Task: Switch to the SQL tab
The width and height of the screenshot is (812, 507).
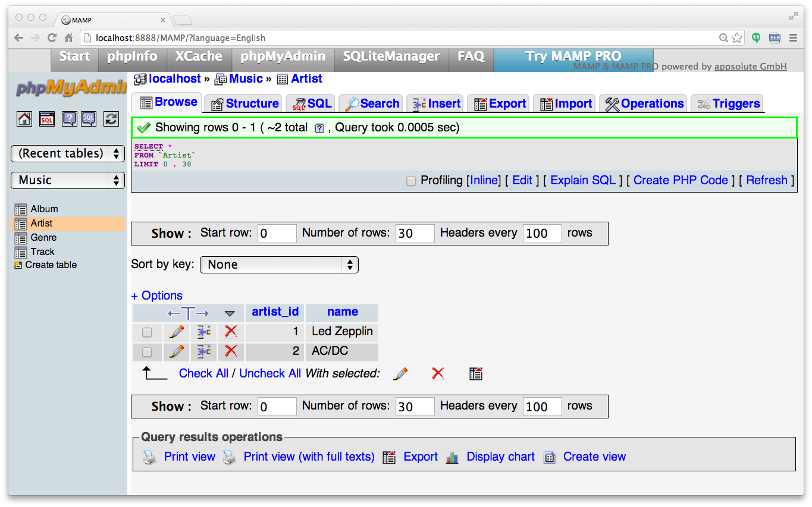Action: pyautogui.click(x=312, y=103)
